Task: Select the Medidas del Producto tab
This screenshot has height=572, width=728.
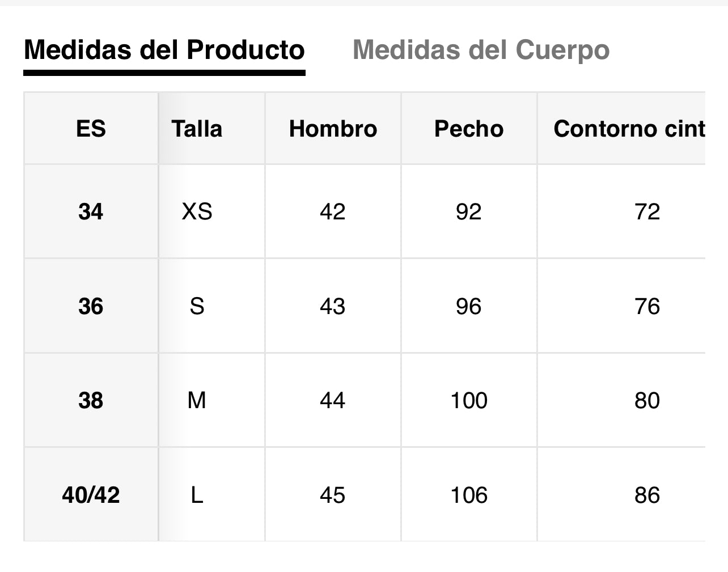Action: tap(164, 50)
